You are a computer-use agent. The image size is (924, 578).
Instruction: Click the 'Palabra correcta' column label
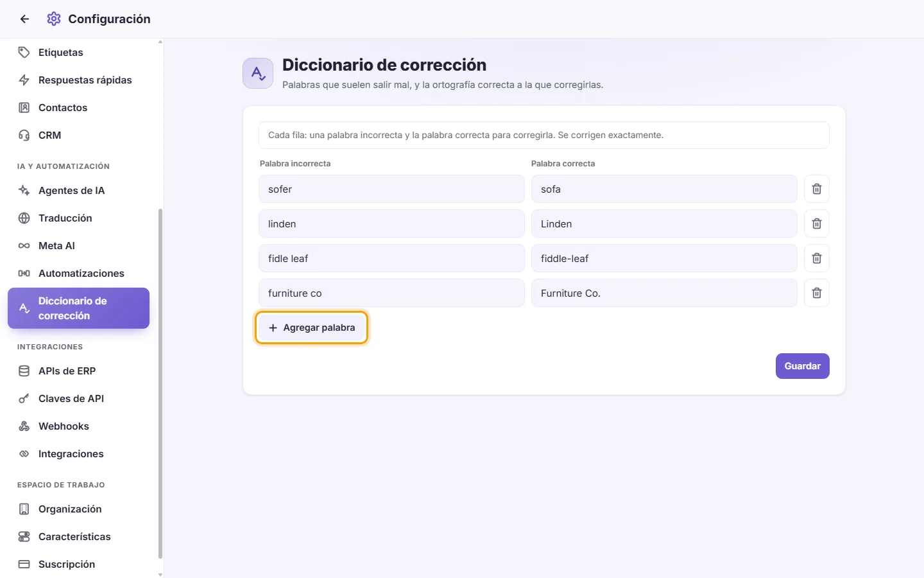[563, 164]
